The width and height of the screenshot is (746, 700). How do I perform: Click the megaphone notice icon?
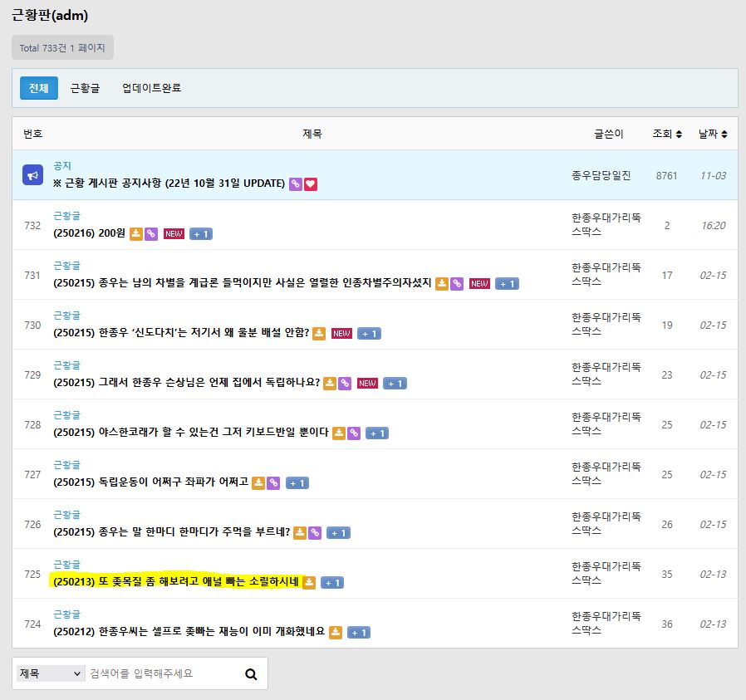coord(32,175)
